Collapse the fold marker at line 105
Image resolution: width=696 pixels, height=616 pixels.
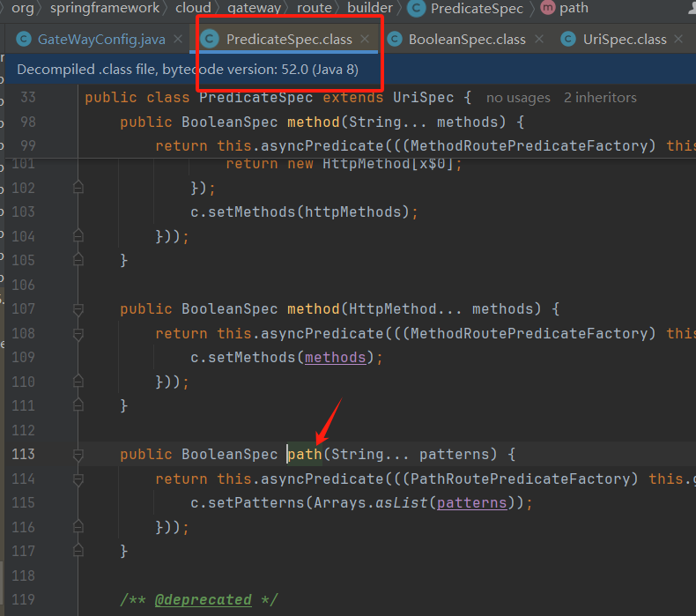tap(78, 260)
